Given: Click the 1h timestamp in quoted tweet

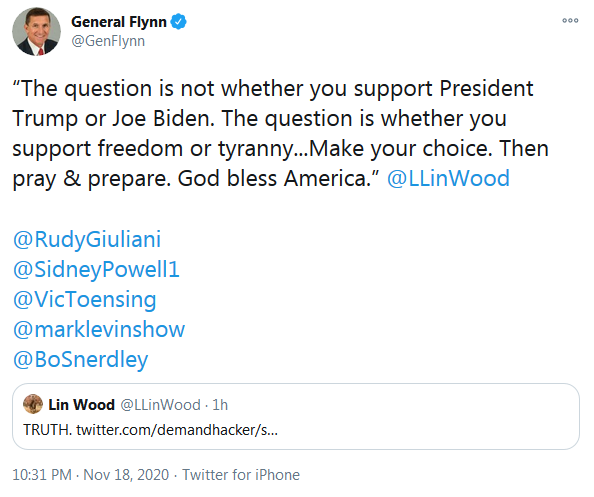Looking at the screenshot, I should tap(220, 405).
